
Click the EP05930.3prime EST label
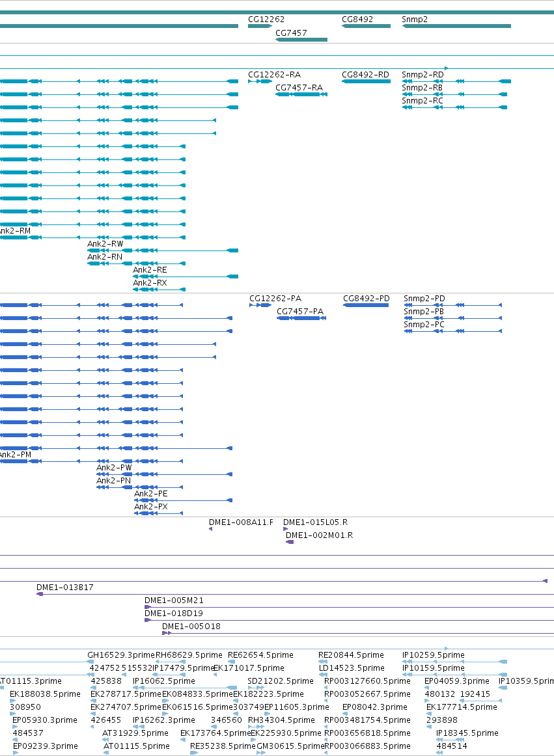click(x=45, y=720)
